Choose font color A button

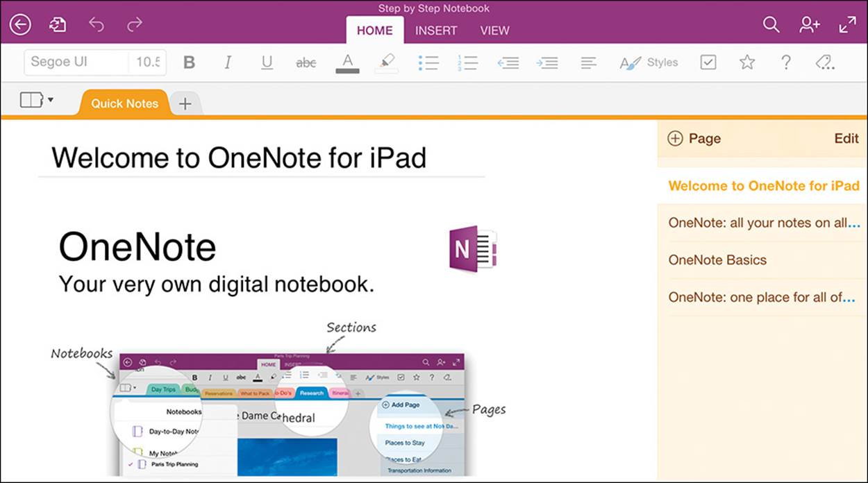tap(348, 62)
